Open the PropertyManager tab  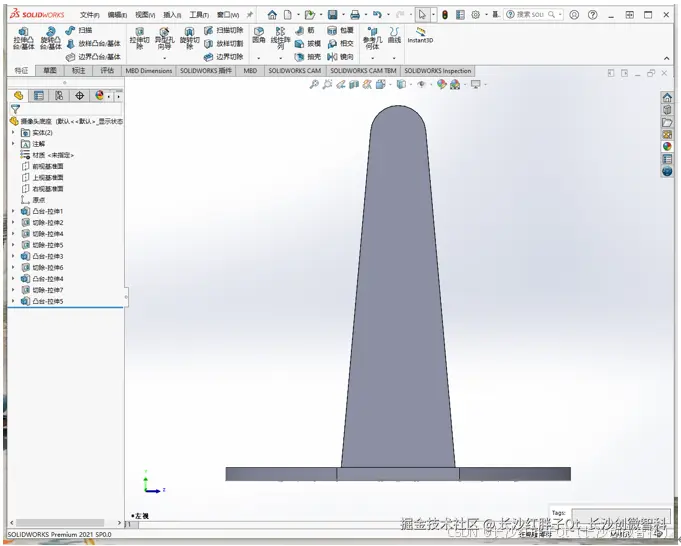pyautogui.click(x=39, y=96)
